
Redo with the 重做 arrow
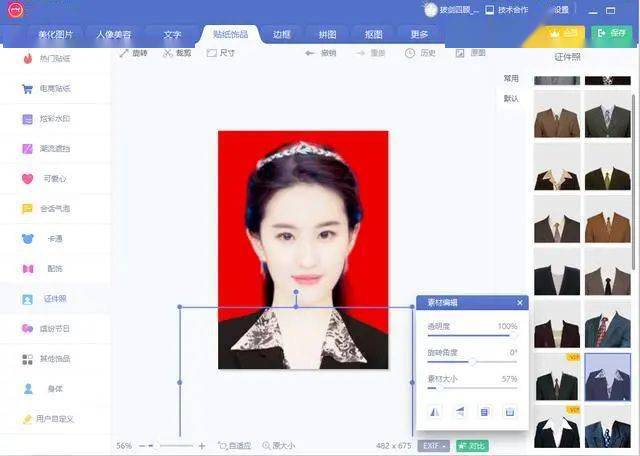371,53
